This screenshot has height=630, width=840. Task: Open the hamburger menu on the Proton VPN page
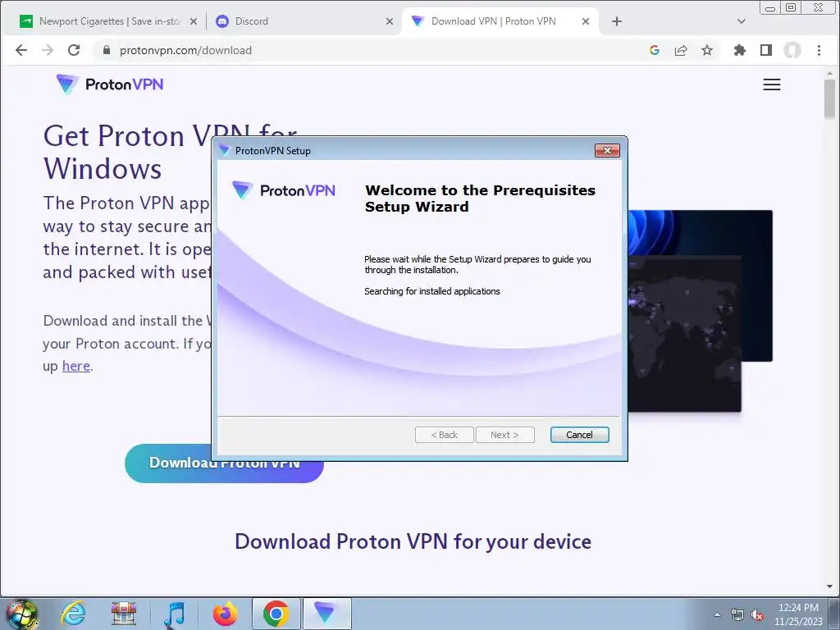(x=771, y=84)
